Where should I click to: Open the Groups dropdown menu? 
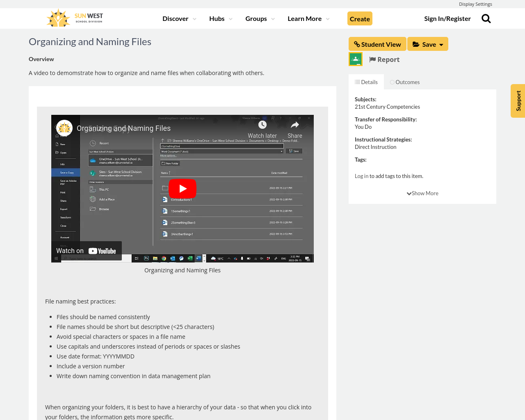coord(260,18)
